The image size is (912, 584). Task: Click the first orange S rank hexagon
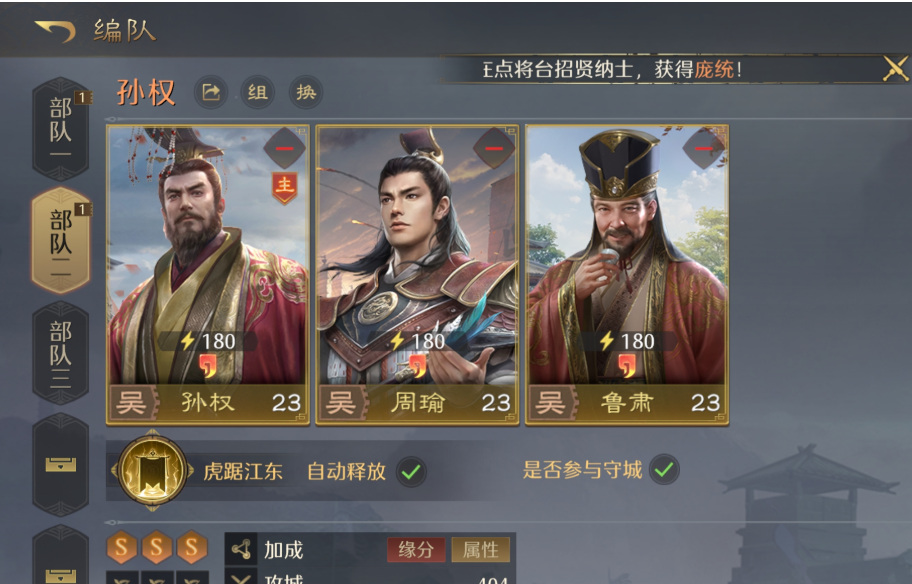122,547
